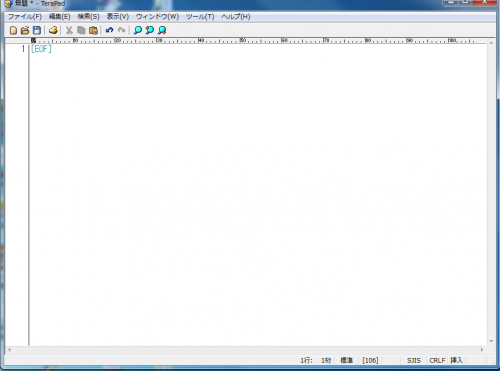Copy selection using copy icon

click(81, 30)
